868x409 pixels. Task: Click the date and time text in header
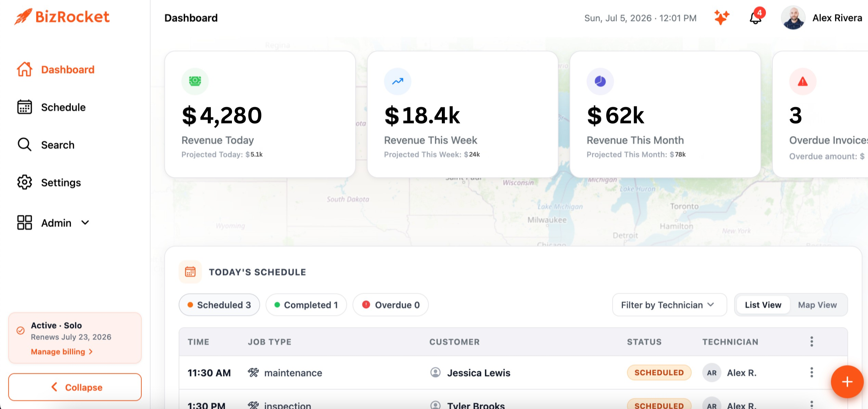[x=640, y=18]
